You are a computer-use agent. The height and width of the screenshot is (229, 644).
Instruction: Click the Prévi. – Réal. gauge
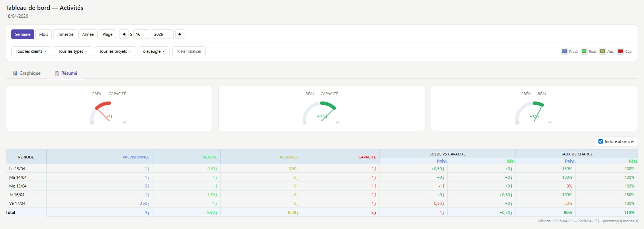tap(534, 112)
